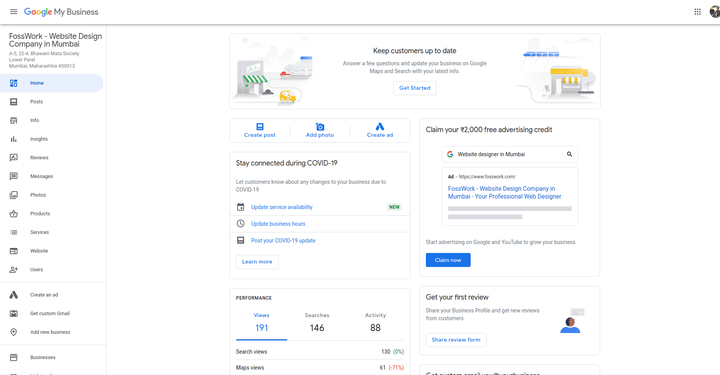The width and height of the screenshot is (720, 375).
Task: Click the Maps views row
Action: tap(320, 368)
